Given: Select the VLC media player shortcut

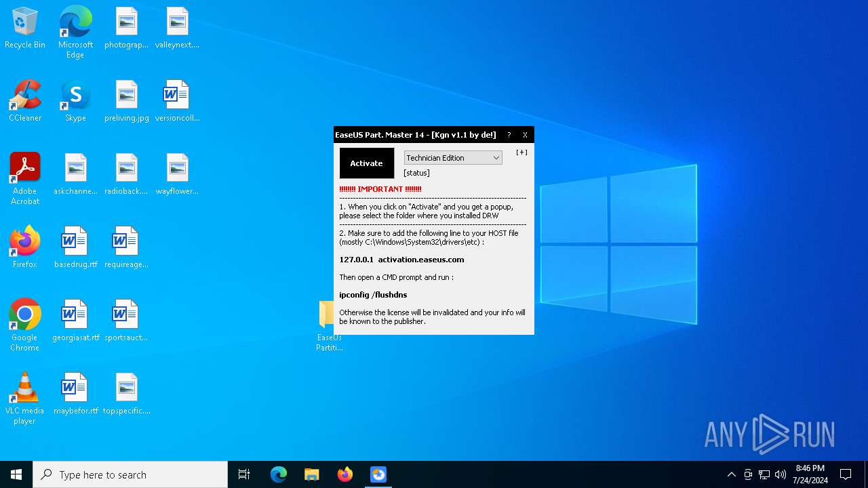Looking at the screenshot, I should 25,398.
